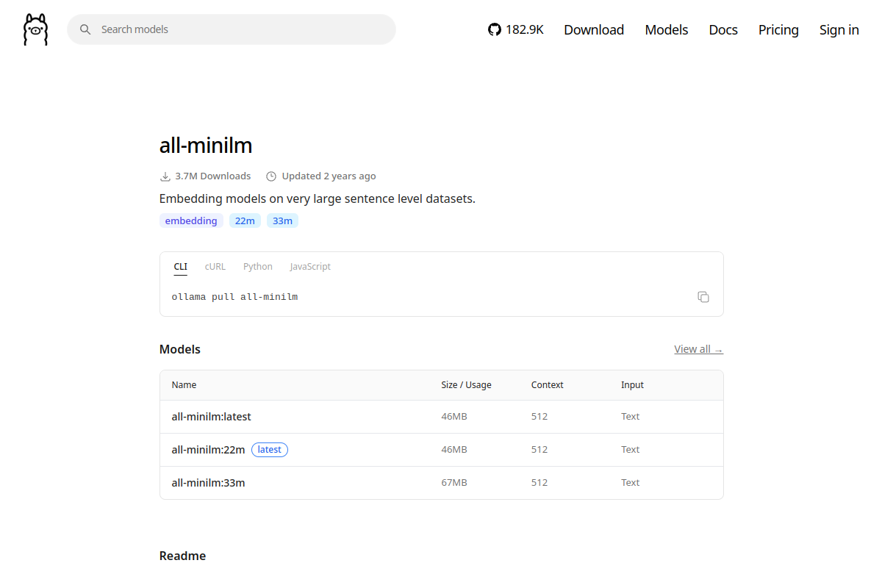Click the ollama pull all-minilm command text
Viewport: 882px width, 588px height.
(x=235, y=297)
